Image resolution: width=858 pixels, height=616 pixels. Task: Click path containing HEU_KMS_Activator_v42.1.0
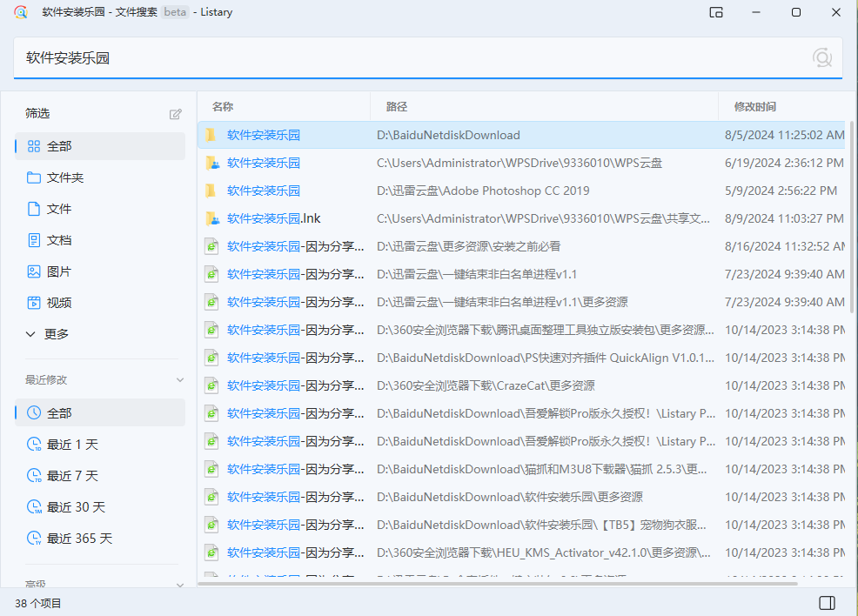tap(543, 552)
